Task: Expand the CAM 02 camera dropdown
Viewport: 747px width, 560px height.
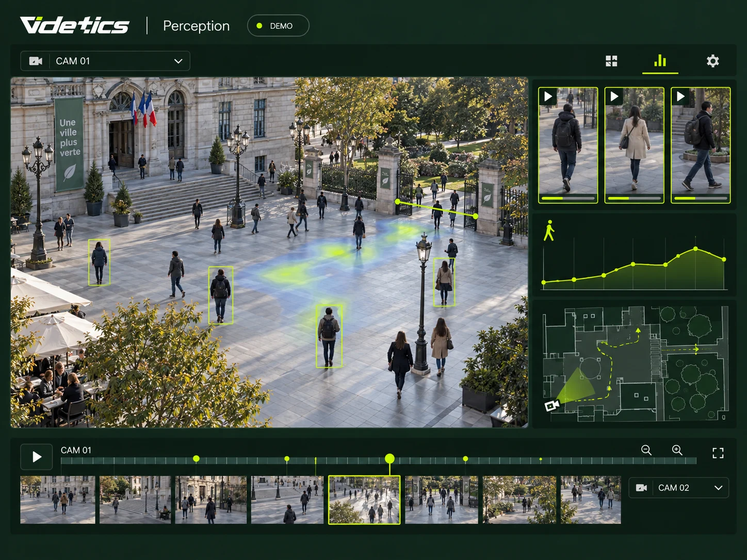Action: pos(679,488)
